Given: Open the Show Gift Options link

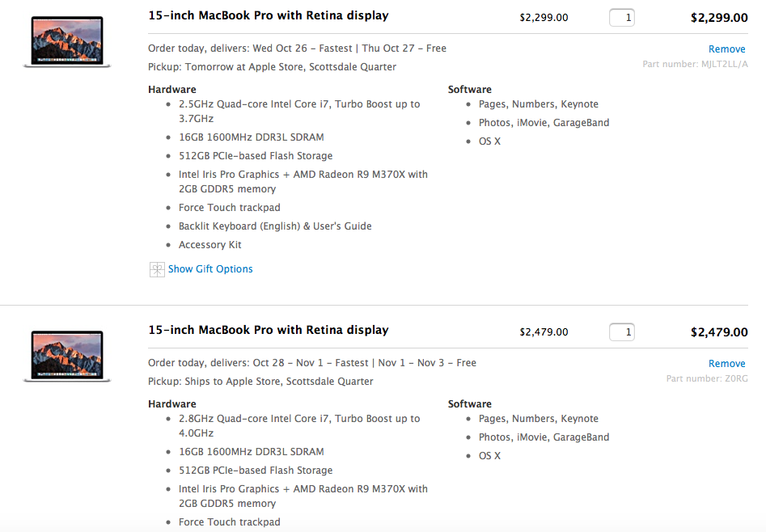Looking at the screenshot, I should click(210, 269).
